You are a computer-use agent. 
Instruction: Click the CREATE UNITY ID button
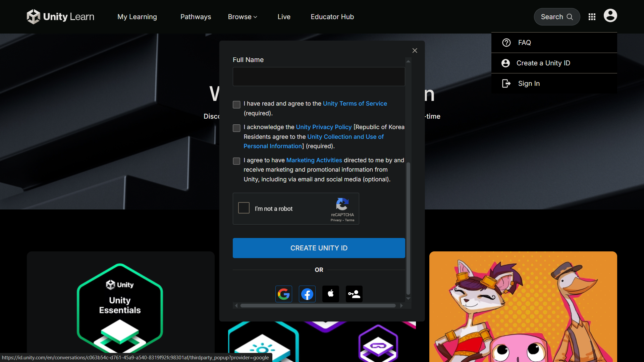click(319, 248)
